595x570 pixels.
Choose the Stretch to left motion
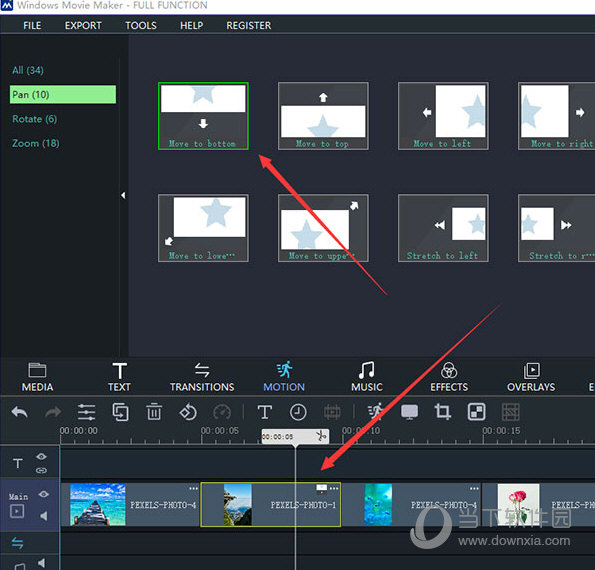tap(443, 228)
